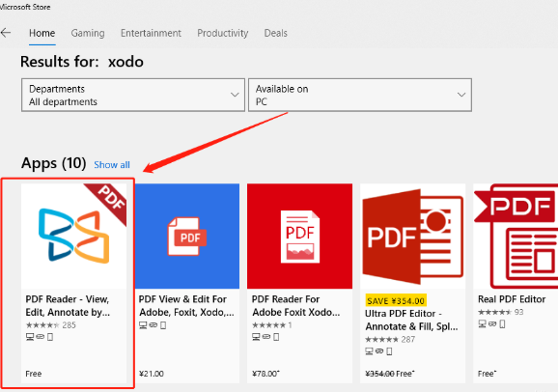Go back using the back arrow
558x392 pixels.
[x=6, y=33]
